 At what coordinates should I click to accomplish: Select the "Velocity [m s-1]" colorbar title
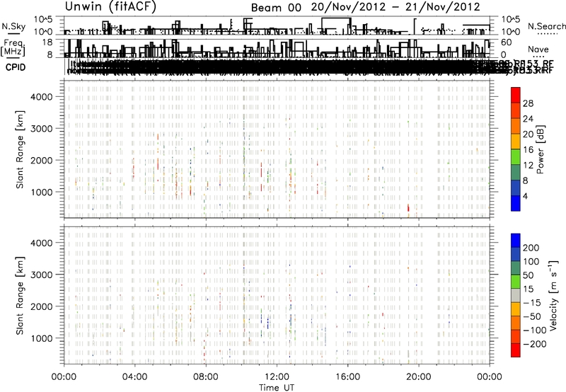pyautogui.click(x=553, y=296)
